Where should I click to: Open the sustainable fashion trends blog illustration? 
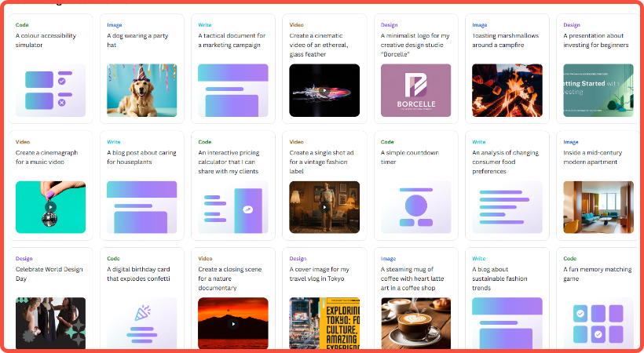(507, 323)
